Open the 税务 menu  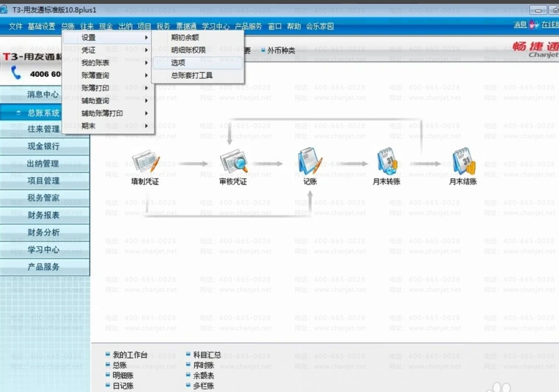coord(163,26)
